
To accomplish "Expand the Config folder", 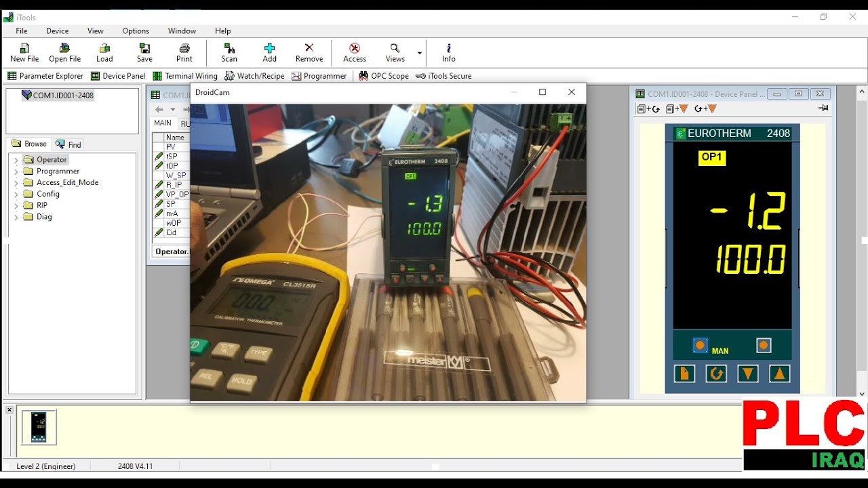I will point(16,195).
